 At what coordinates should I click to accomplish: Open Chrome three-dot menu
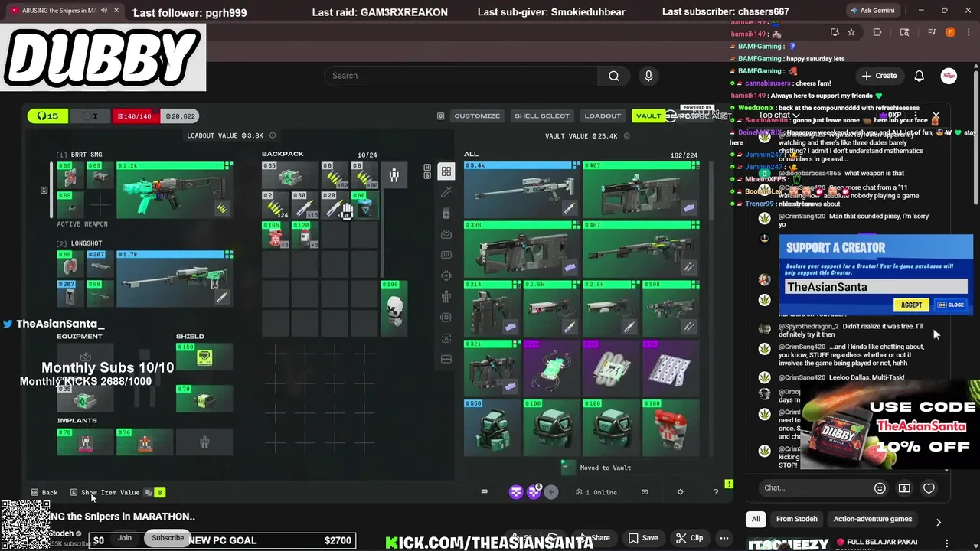pos(968,32)
